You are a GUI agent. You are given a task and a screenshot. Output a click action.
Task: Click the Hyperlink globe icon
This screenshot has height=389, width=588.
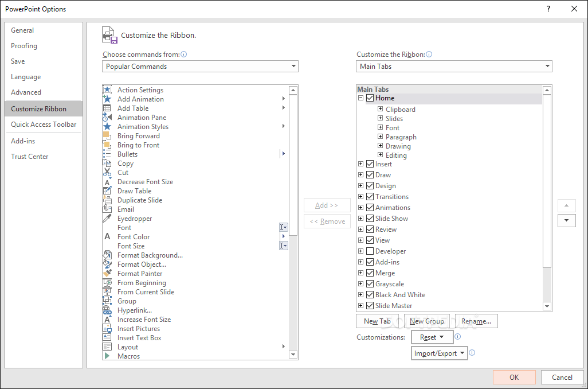[x=107, y=310]
